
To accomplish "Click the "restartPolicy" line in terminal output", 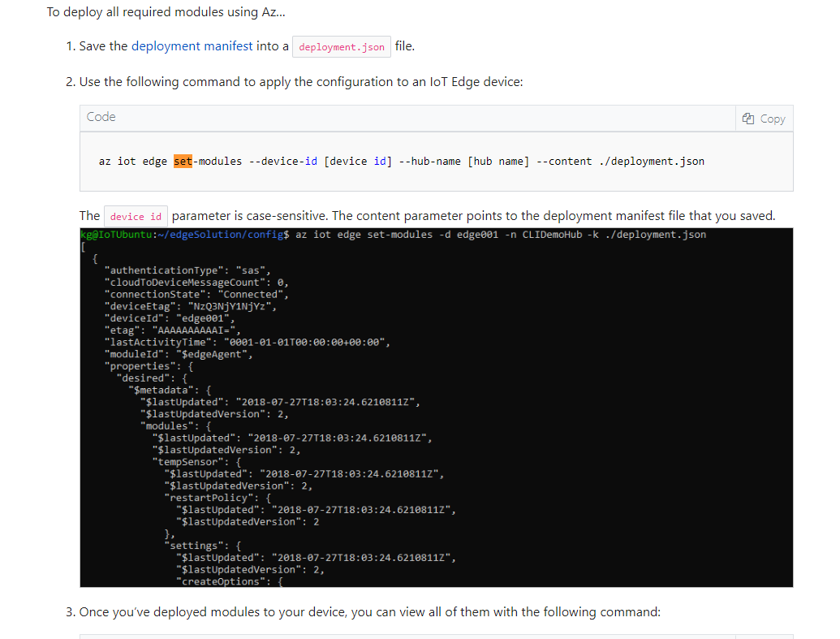I will coord(218,498).
